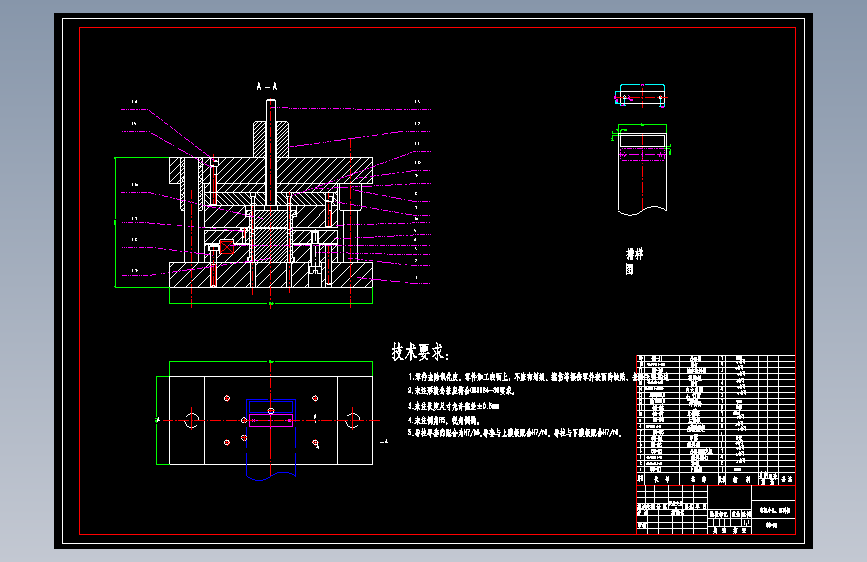Select the right guide post circle in plan view
This screenshot has width=867, height=562.
pos(352,420)
